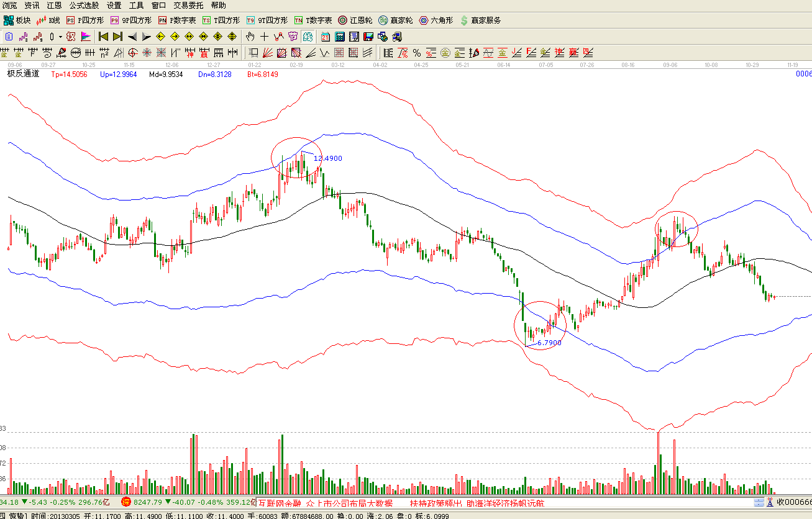Switch to K线 candlestick chart
Image resolution: width=812 pixels, height=519 pixels.
[x=48, y=20]
